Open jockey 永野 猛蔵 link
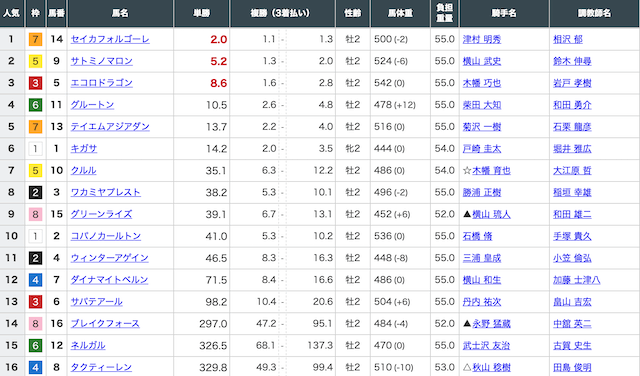Screen dimensions: 640x376 tap(491, 323)
